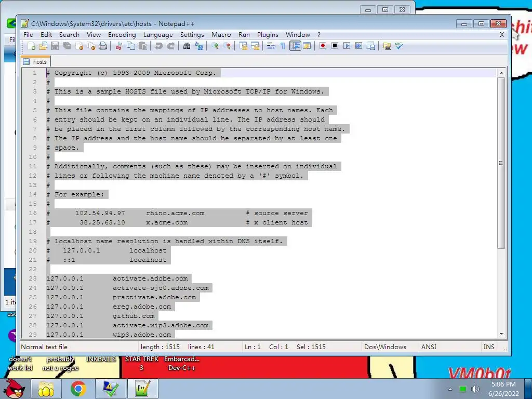Save the hosts file with the diskette icon

coord(55,46)
